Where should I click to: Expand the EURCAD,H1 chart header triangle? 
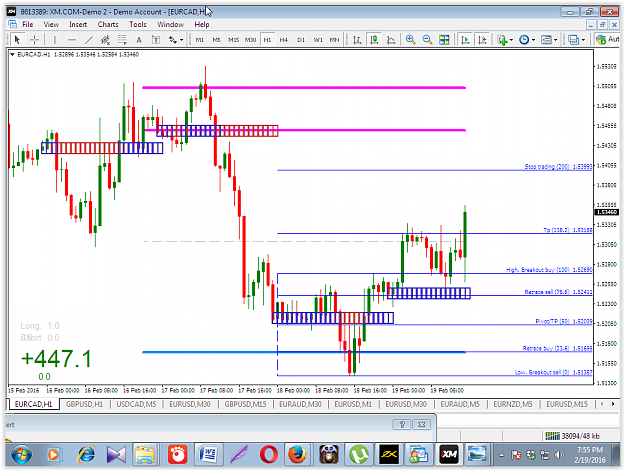click(12, 55)
